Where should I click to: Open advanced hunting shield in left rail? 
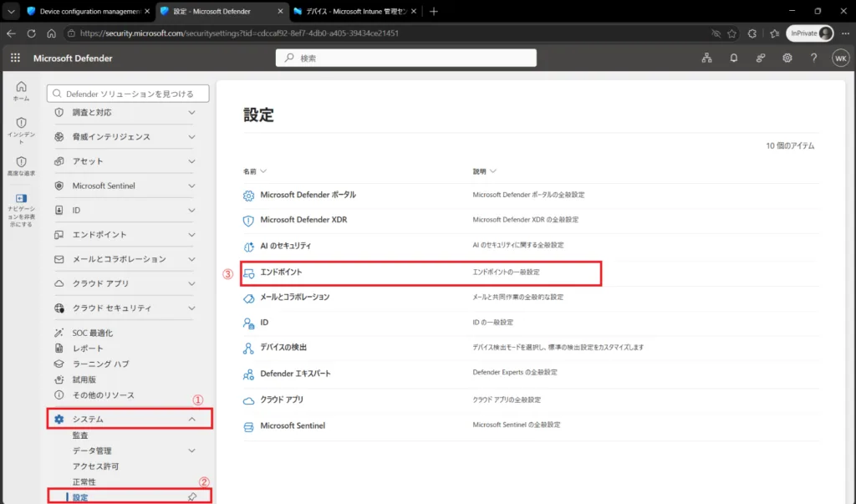click(x=21, y=166)
